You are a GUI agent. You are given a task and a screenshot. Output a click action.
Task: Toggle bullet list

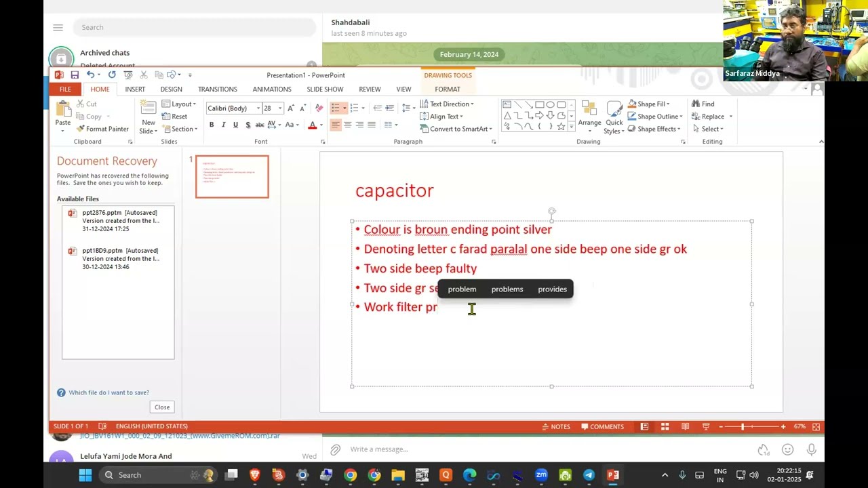coord(335,108)
